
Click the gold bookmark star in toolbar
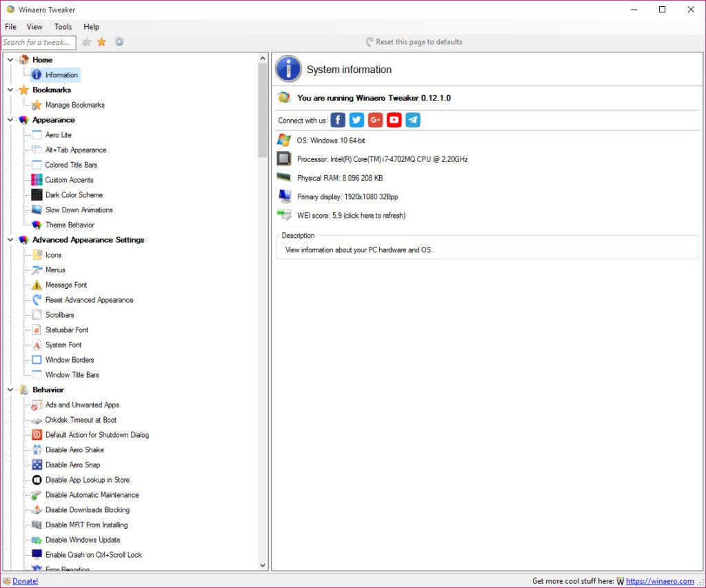(x=102, y=42)
